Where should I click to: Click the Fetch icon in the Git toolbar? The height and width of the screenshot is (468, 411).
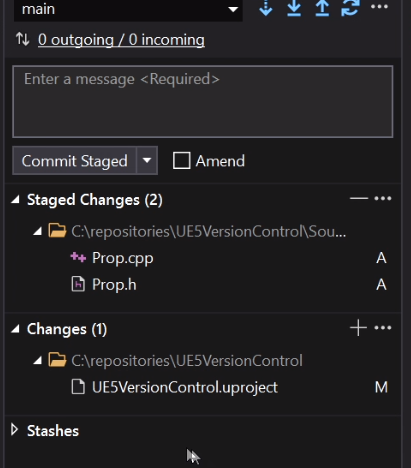click(x=266, y=7)
